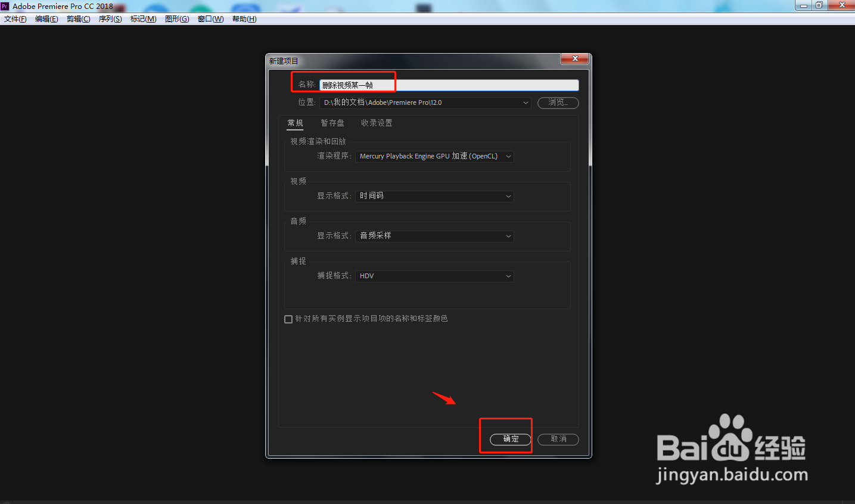Viewport: 855px width, 504px height.
Task: Open the 剪辑(C) menu
Action: tap(79, 19)
